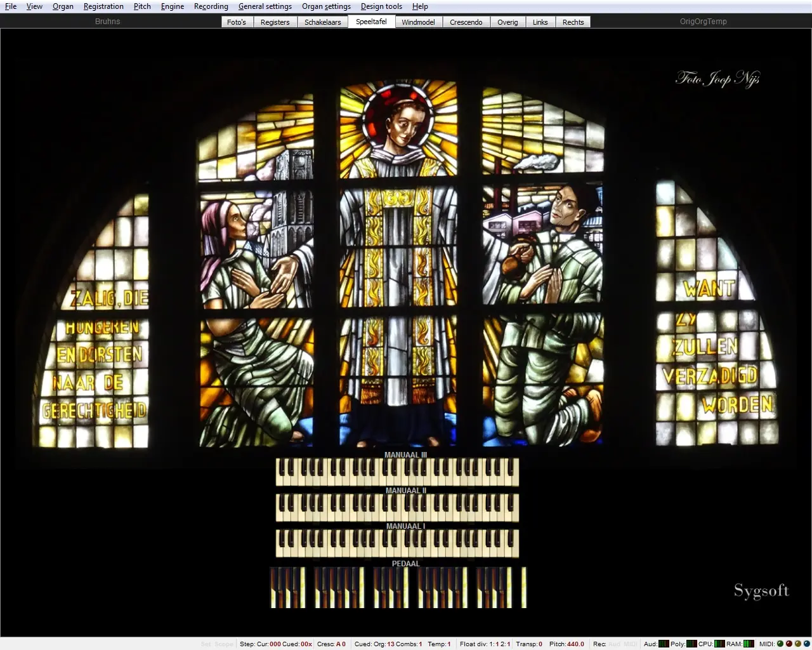Open the Design tools menu

point(381,6)
